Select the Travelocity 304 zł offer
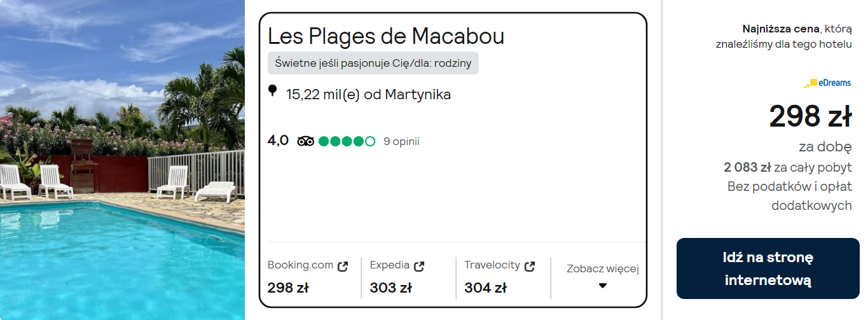Image resolution: width=868 pixels, height=320 pixels. 485,288
